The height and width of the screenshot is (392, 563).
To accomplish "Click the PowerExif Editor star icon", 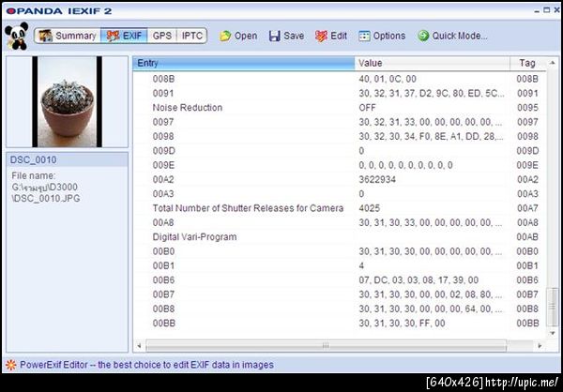I will click(10, 364).
